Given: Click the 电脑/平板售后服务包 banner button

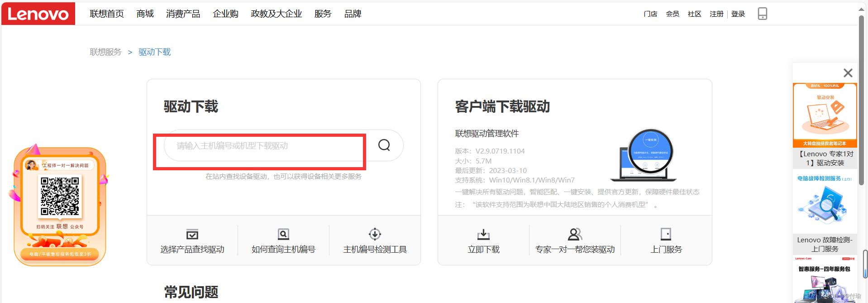Looking at the screenshot, I should point(60,254).
